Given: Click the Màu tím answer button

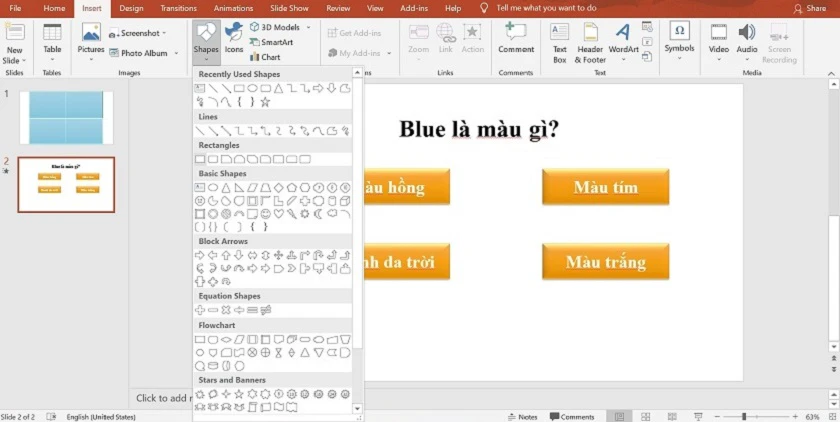Looking at the screenshot, I should coord(605,187).
